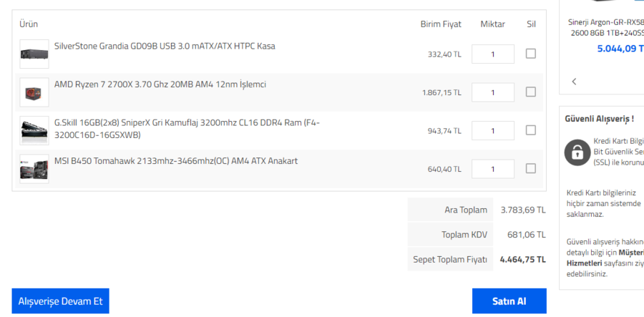Click the MSI B450 Tomahawk thumbnail
644x317 pixels.
34,169
